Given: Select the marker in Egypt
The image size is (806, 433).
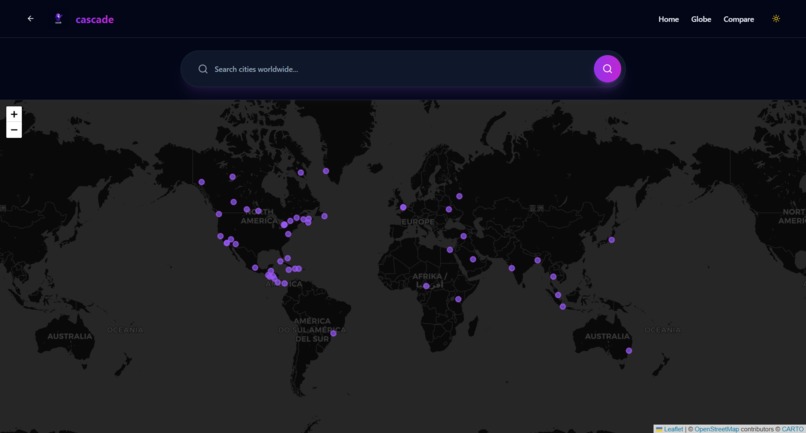Looking at the screenshot, I should 450,250.
